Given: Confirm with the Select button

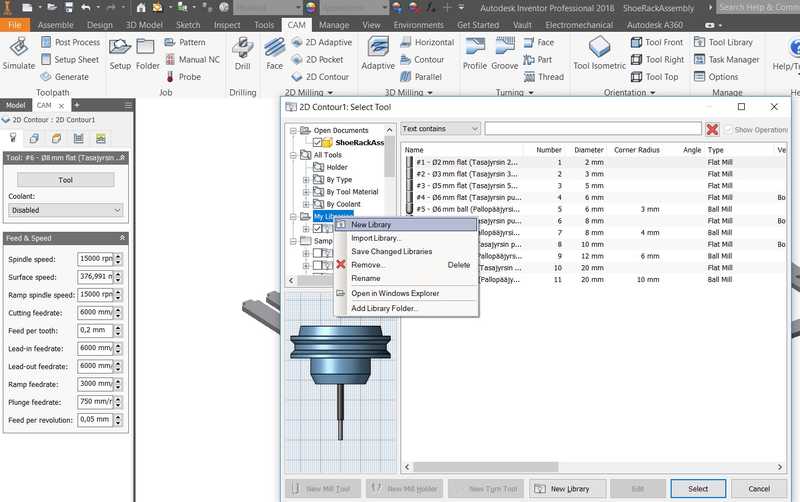Looking at the screenshot, I should coord(698,489).
